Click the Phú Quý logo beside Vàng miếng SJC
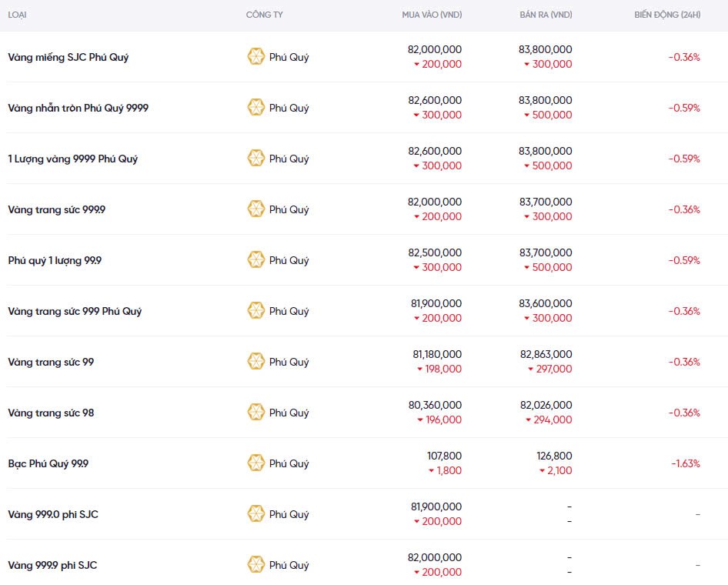 (255, 57)
